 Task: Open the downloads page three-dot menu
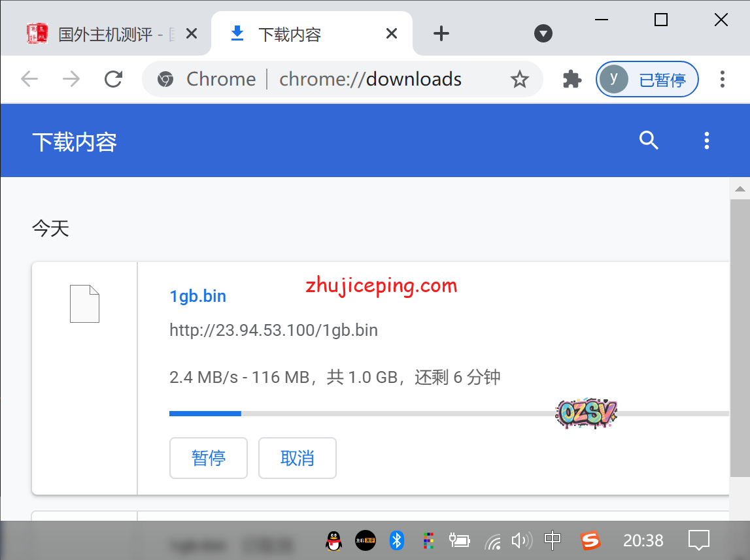pos(706,140)
